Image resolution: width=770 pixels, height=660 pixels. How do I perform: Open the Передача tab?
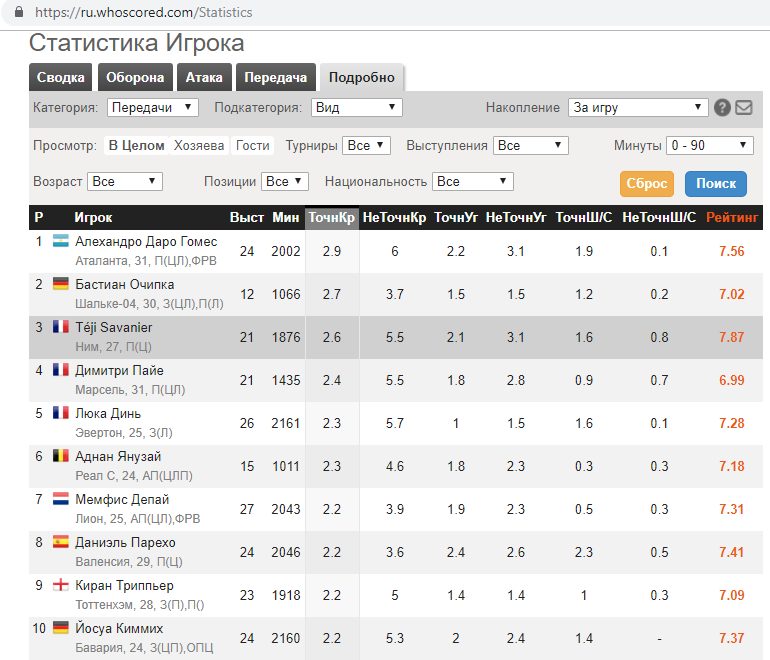point(275,78)
